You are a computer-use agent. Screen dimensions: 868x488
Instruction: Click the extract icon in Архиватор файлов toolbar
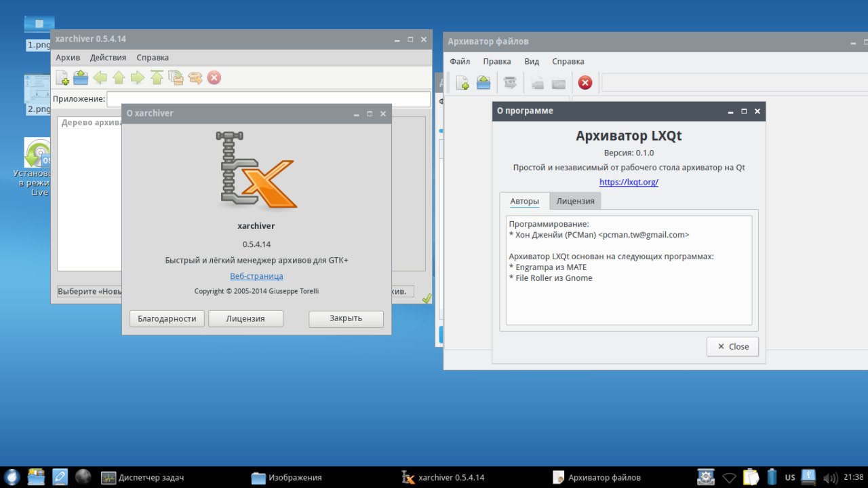tap(511, 83)
